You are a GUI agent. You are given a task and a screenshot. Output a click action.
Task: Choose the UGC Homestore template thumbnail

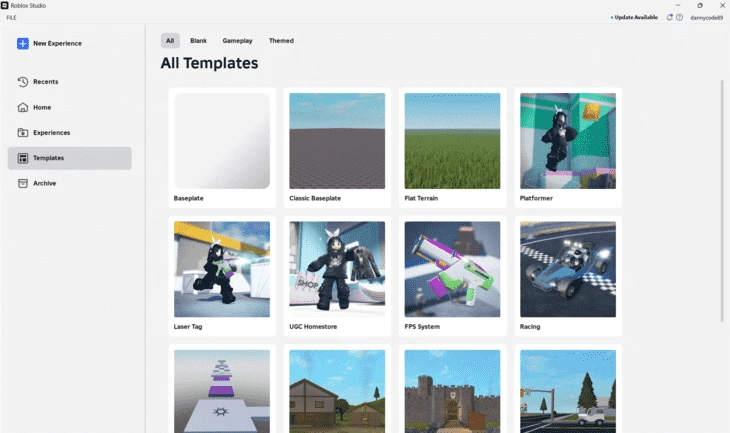tap(337, 270)
